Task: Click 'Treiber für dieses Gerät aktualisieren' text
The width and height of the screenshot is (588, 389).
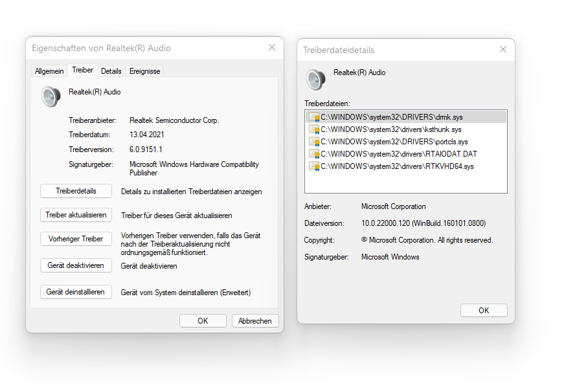Action: [176, 216]
